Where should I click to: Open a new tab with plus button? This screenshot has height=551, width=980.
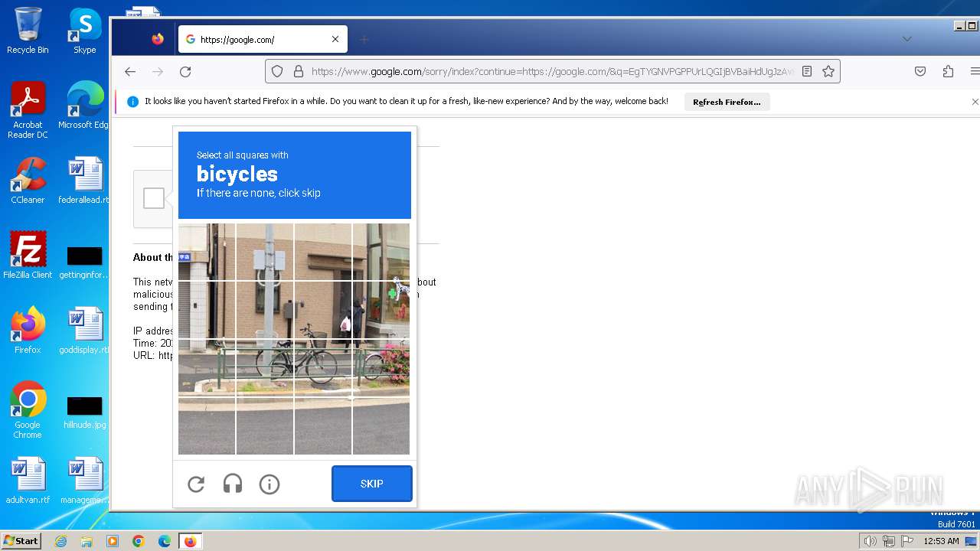coord(364,39)
